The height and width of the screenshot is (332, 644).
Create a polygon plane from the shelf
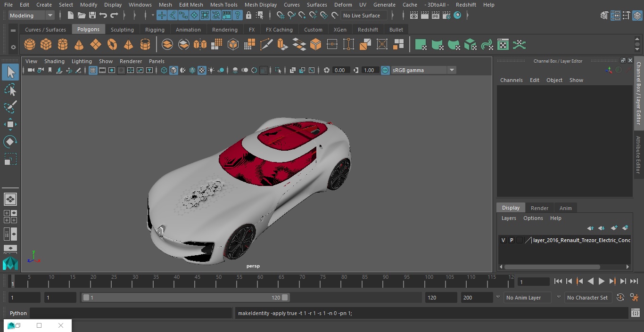(x=96, y=45)
